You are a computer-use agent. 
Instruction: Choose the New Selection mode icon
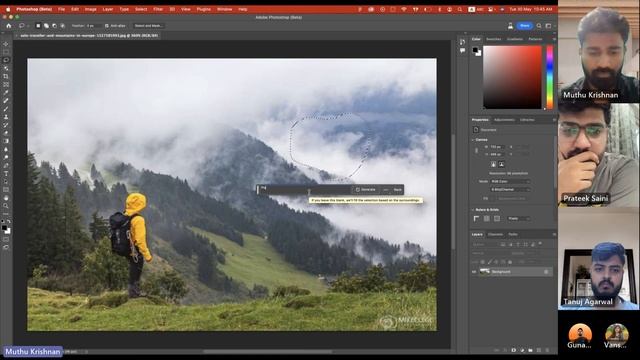click(38, 26)
